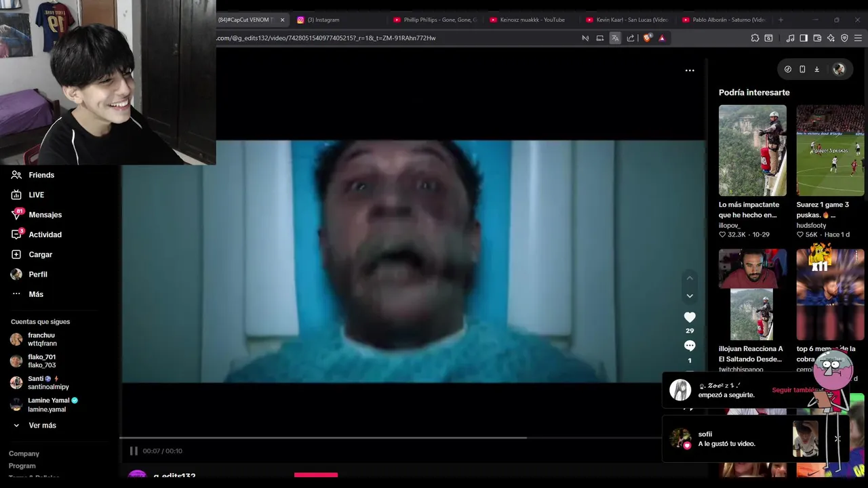This screenshot has width=868, height=488.
Task: Click the get-app phone icon
Action: [802, 69]
